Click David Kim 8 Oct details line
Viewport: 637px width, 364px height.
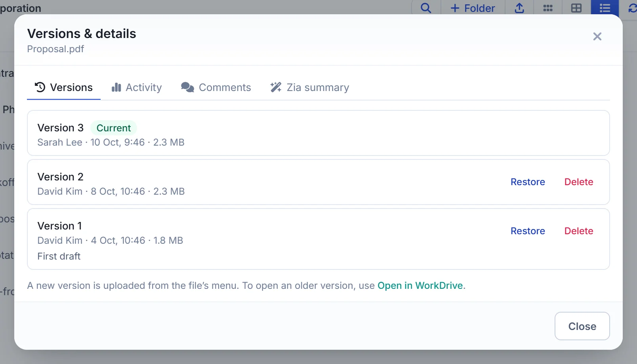tap(111, 191)
